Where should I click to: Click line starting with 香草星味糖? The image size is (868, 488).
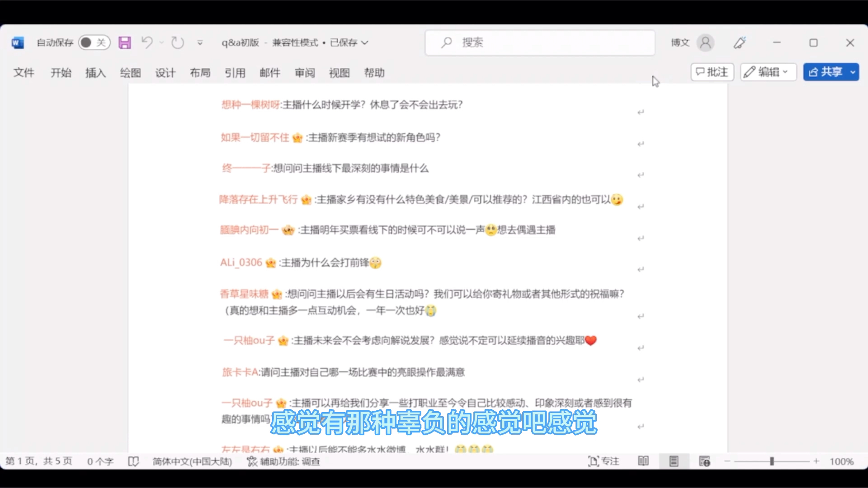(x=423, y=302)
